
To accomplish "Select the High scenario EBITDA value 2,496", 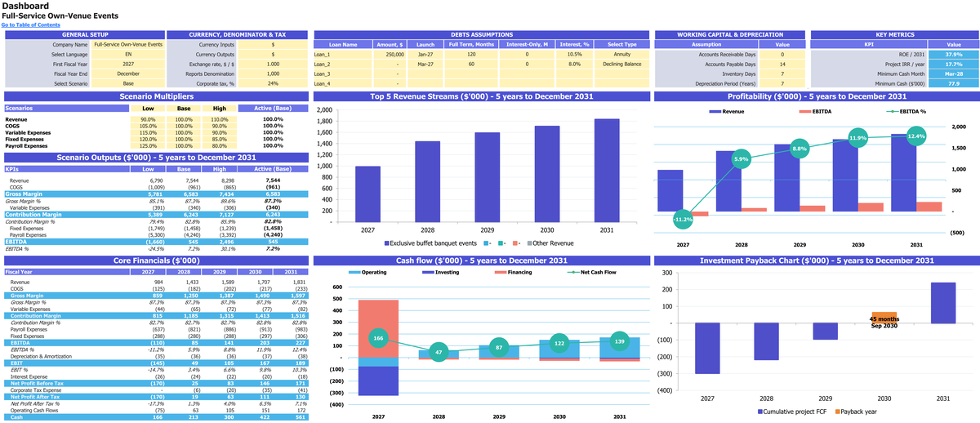I will pyautogui.click(x=219, y=241).
